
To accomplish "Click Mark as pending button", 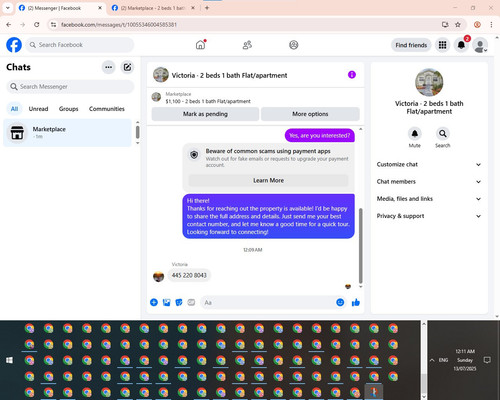I will [205, 114].
